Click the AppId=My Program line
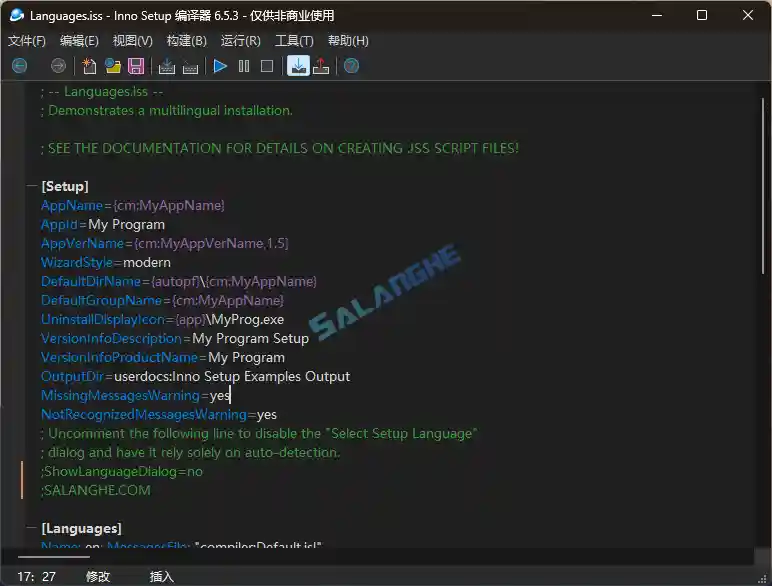This screenshot has height=586, width=772. click(x=103, y=225)
